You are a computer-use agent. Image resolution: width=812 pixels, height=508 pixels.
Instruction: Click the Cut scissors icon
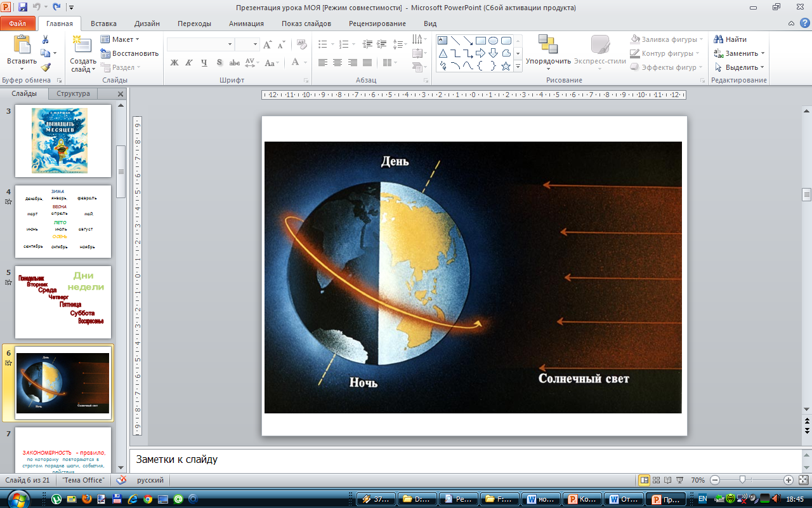click(x=46, y=39)
